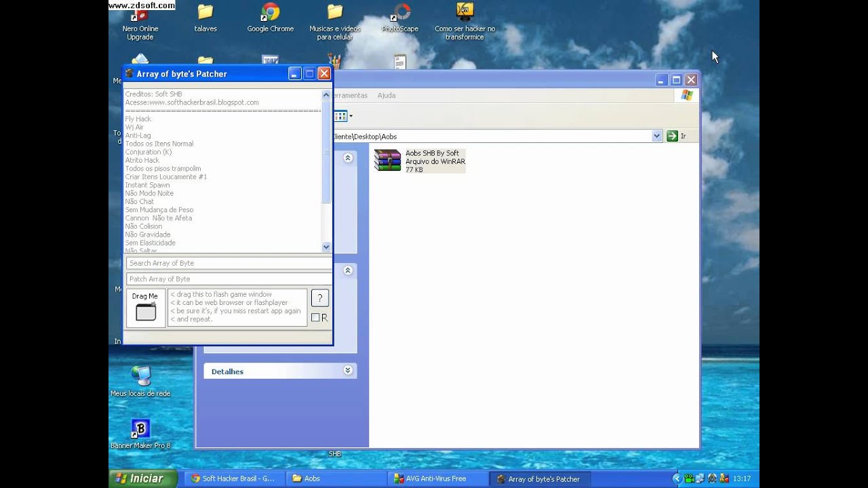The height and width of the screenshot is (488, 868).
Task: Select Não Colision entry
Action: point(144,226)
